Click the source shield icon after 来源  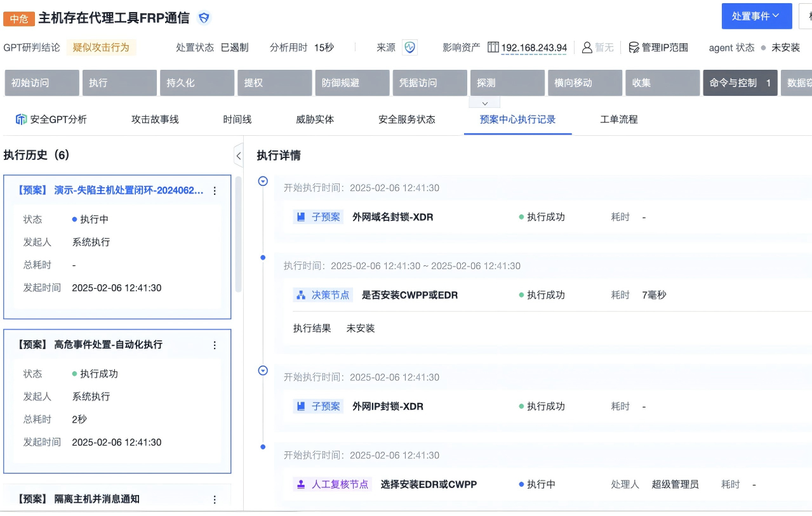click(x=409, y=47)
